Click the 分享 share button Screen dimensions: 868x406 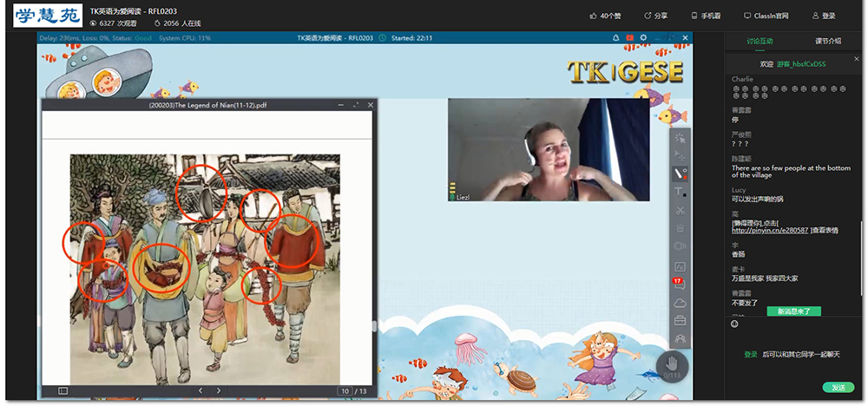pyautogui.click(x=656, y=16)
